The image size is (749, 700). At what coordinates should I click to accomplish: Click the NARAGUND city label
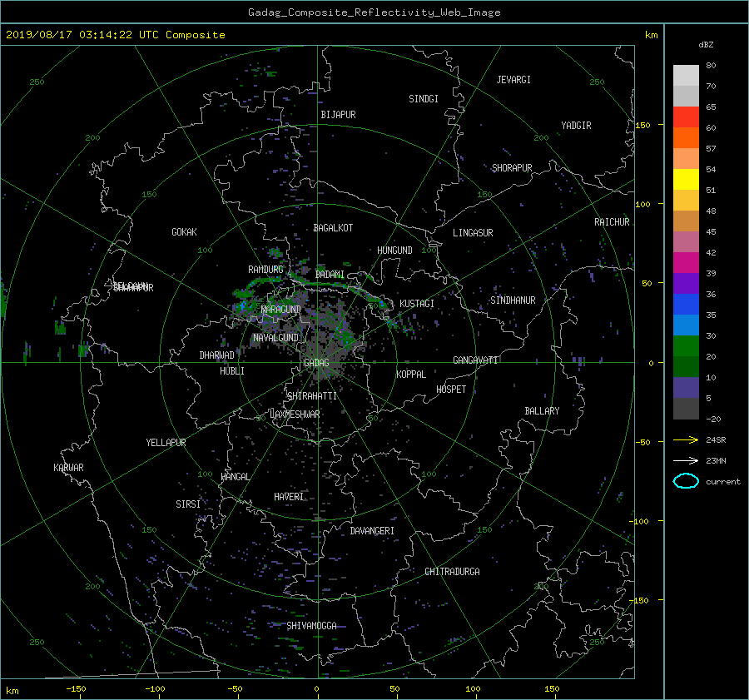tap(281, 310)
